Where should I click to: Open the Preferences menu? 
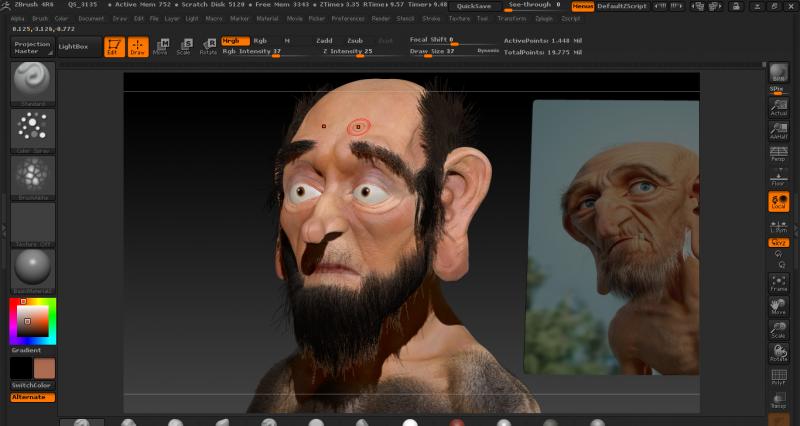[x=348, y=18]
